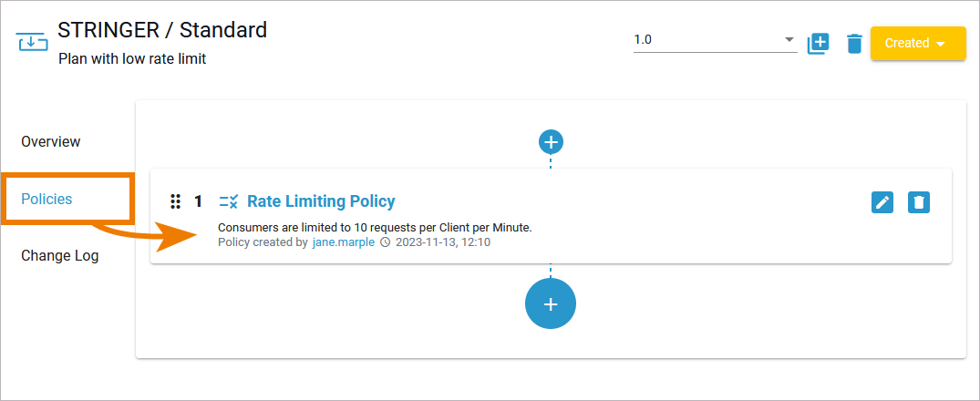Viewport: 980px width, 401px height.
Task: Open the Rate Limiting Policy title link
Action: [321, 201]
